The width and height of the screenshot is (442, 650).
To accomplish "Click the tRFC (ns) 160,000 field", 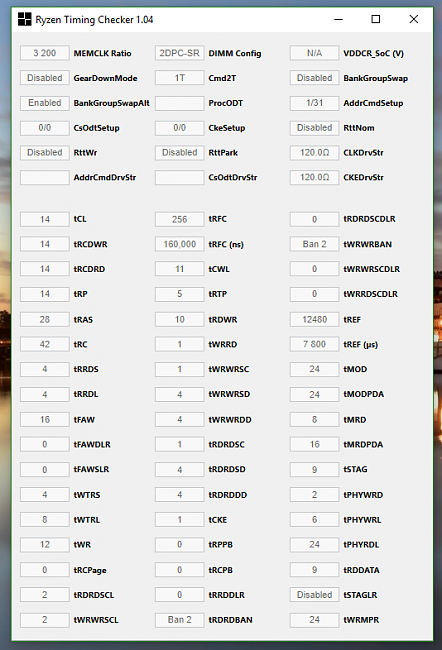I will pos(180,244).
